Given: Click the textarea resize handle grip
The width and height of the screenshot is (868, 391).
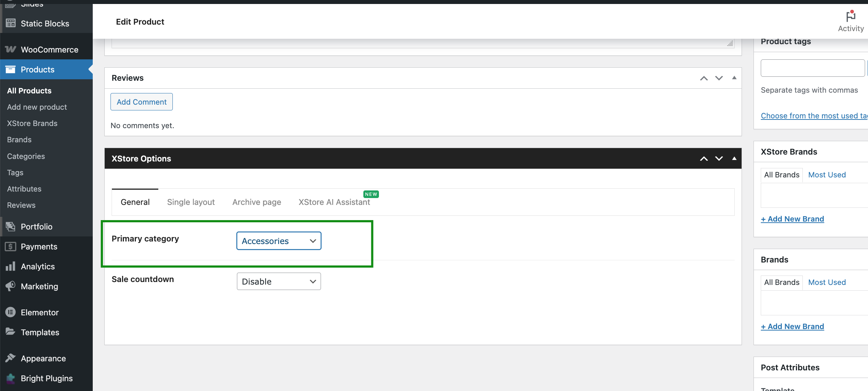Looking at the screenshot, I should (x=730, y=43).
